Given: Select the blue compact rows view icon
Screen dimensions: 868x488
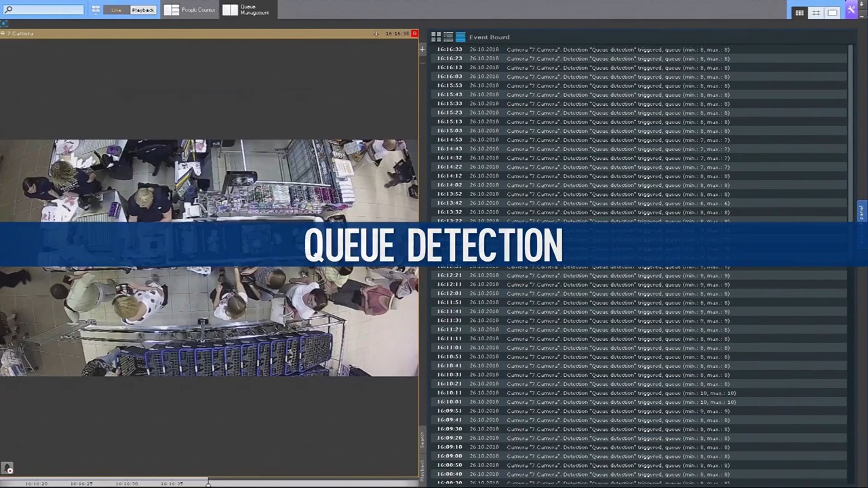Looking at the screenshot, I should (460, 37).
